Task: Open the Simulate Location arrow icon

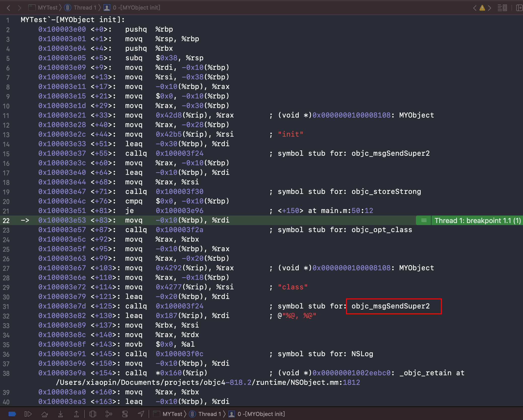Action: pos(141,414)
